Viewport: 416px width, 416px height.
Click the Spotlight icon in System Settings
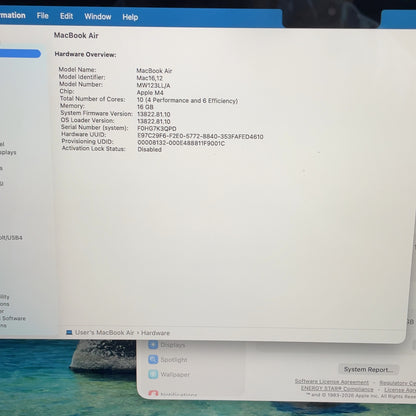tap(153, 359)
